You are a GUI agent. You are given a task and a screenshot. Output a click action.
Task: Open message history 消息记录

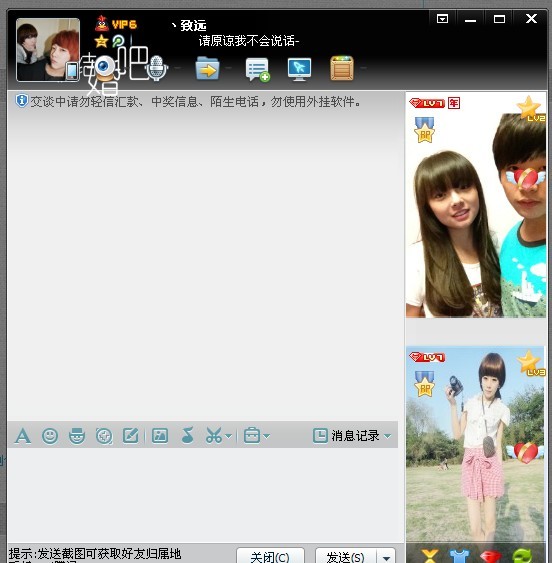click(346, 436)
